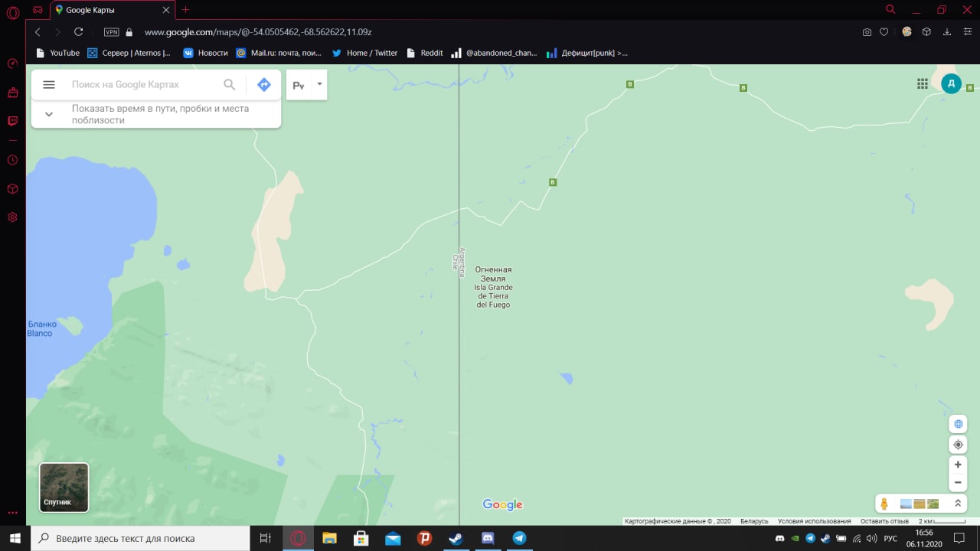
Task: Click the Windows Start button
Action: (x=15, y=538)
